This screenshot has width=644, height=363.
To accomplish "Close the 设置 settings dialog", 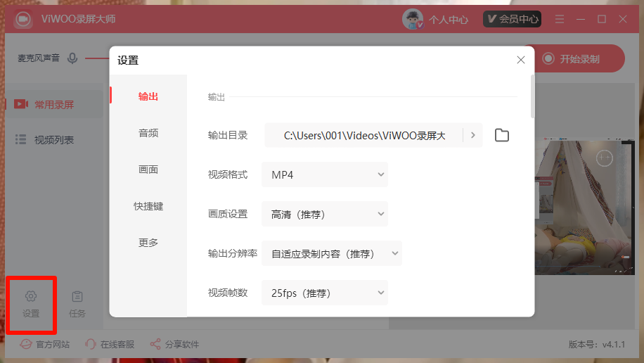I will coord(521,60).
